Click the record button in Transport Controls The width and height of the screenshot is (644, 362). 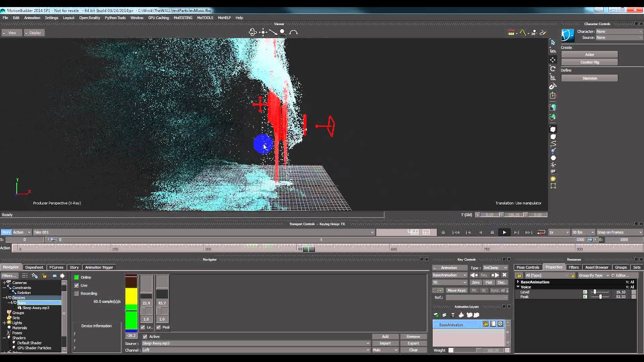[443, 232]
